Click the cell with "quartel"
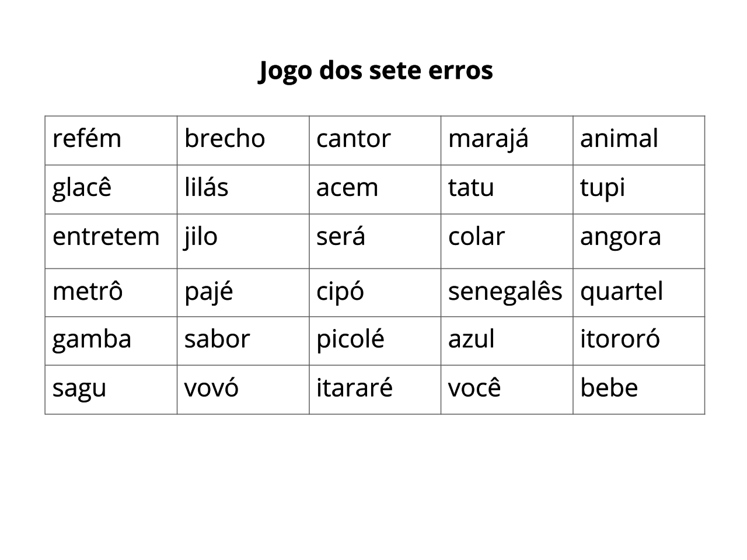 pos(622,291)
